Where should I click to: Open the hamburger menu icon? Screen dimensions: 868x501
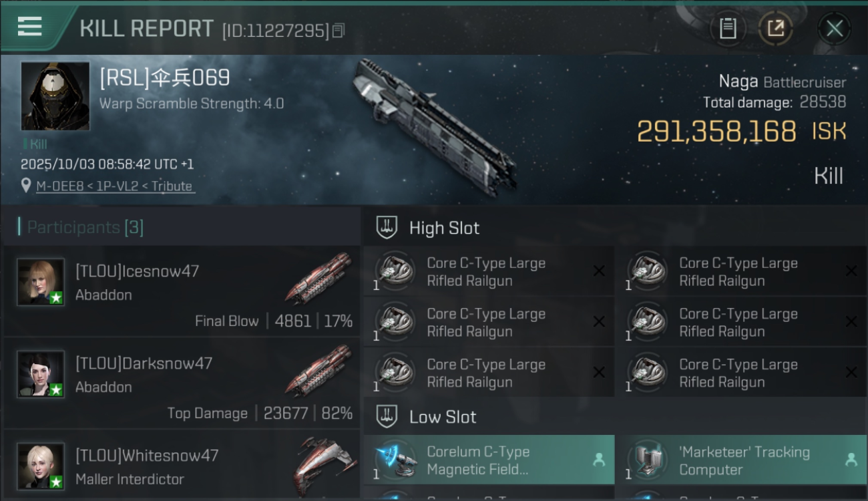29,27
